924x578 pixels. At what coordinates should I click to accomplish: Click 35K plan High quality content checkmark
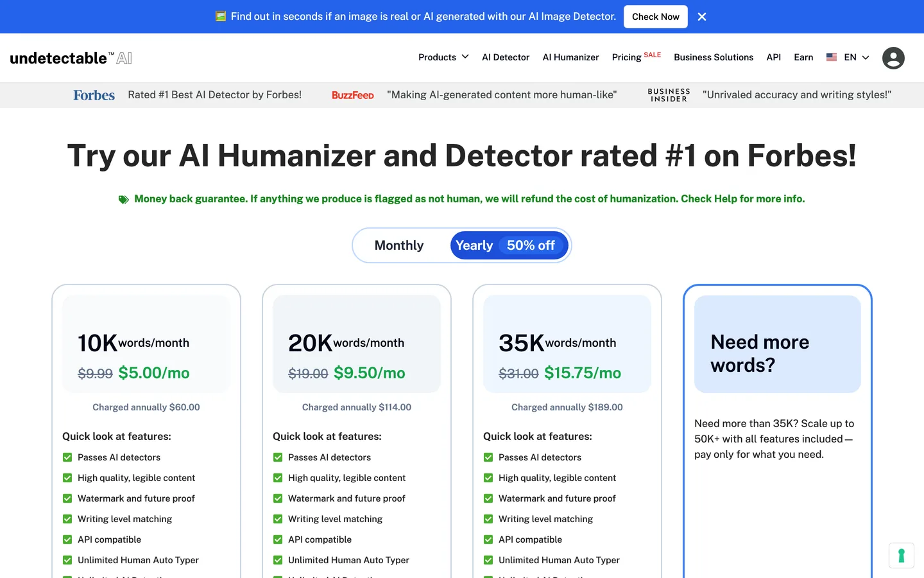[x=488, y=478]
